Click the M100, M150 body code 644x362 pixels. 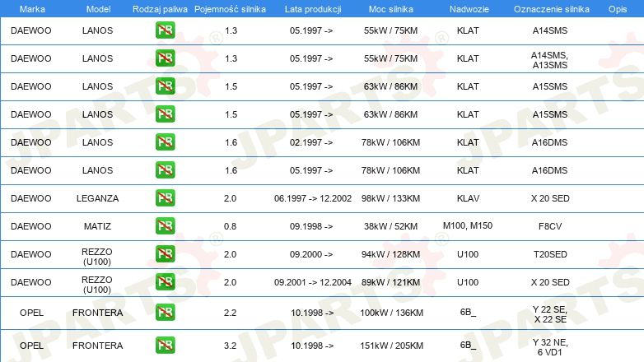[468, 225]
